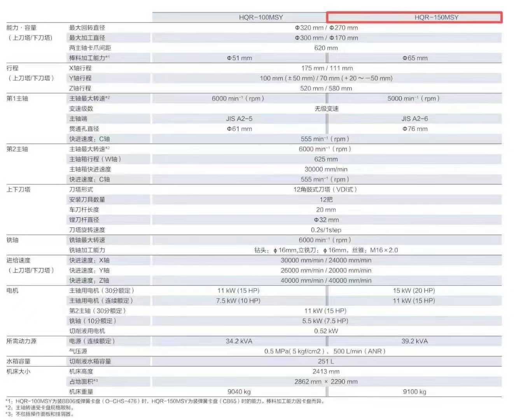Screen dimensions: 514x420
Task: Select the Φ51 mm bar capacity value
Action: coord(240,58)
